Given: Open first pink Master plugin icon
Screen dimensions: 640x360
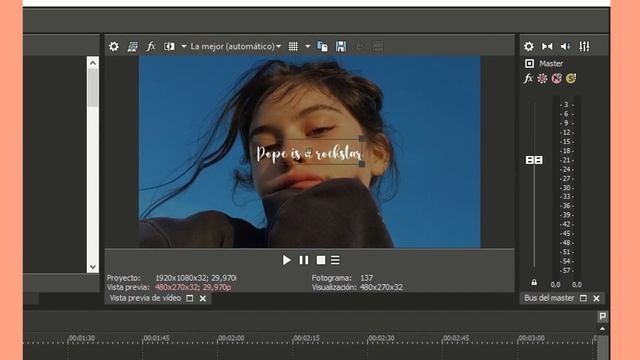Looking at the screenshot, I should (542, 78).
